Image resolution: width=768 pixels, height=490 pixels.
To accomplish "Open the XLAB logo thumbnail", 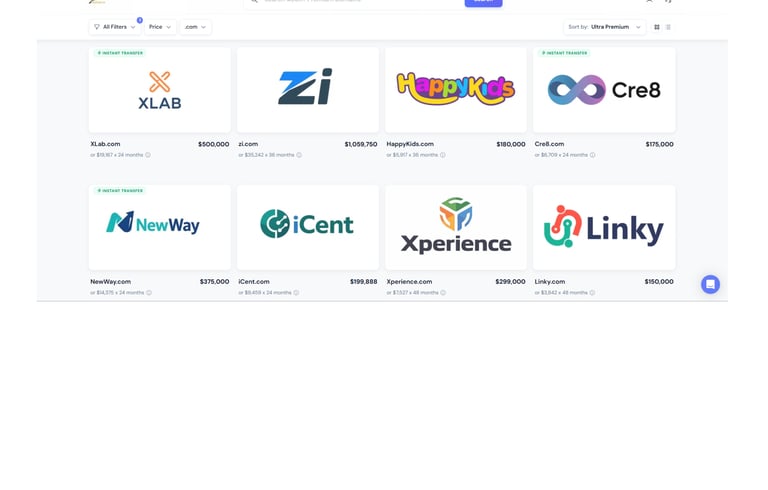I will click(160, 90).
